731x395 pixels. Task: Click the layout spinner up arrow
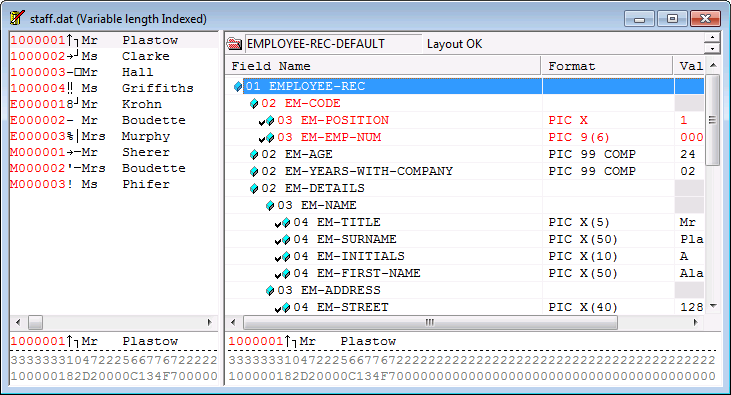click(712, 38)
